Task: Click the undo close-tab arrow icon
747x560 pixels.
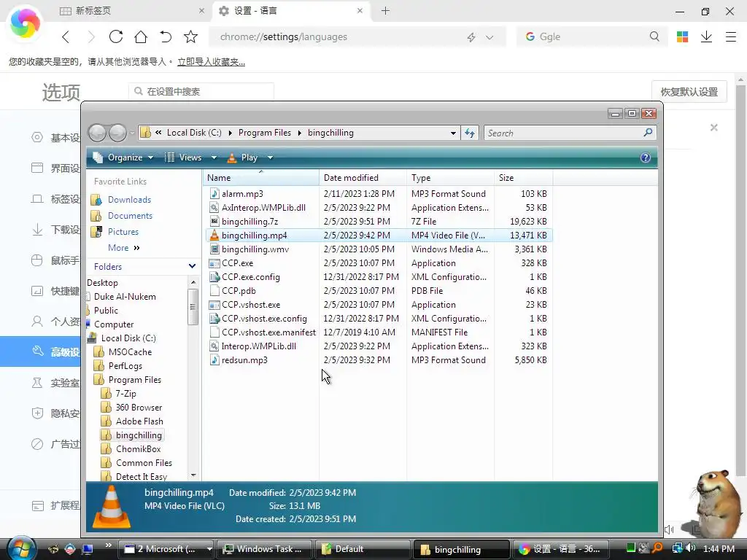Action: coord(166,36)
